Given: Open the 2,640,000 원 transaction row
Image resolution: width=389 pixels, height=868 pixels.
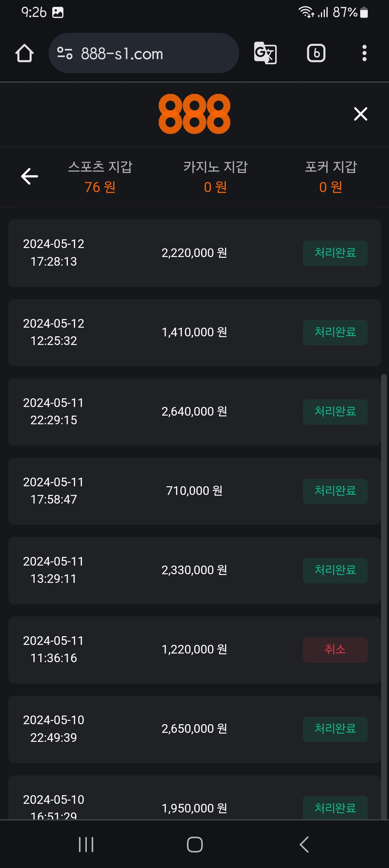Looking at the screenshot, I should coord(194,412).
